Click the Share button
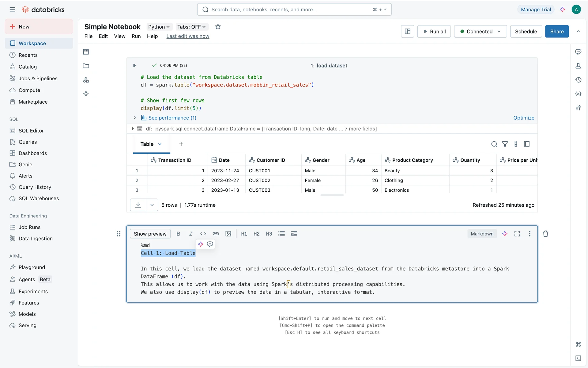 [556, 31]
